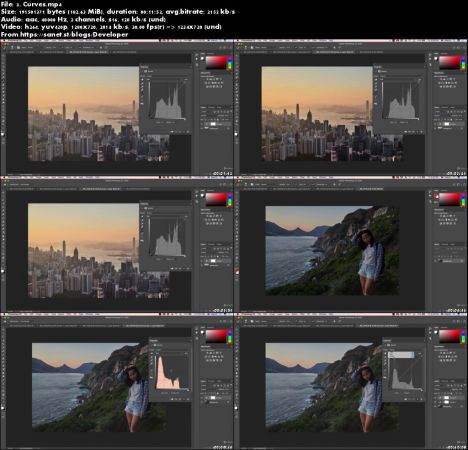
Task: Select the white layer mask thumbnail in the pink histogram frame
Action: coord(213,398)
